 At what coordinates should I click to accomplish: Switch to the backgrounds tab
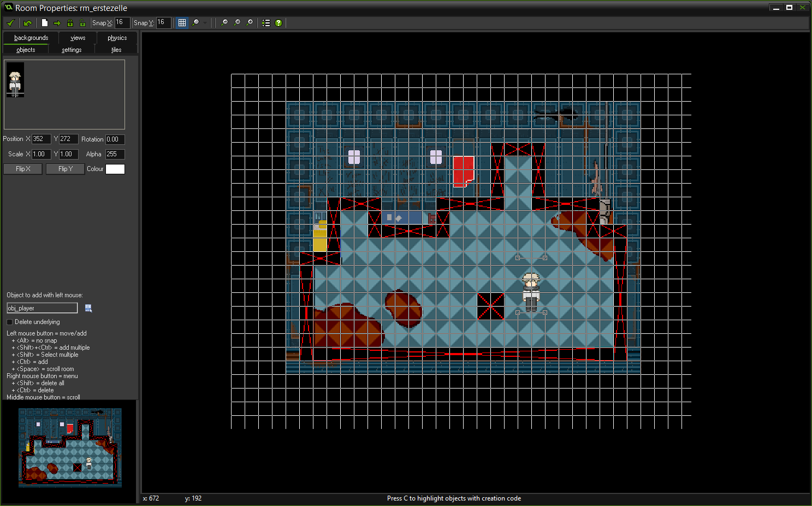(x=31, y=38)
